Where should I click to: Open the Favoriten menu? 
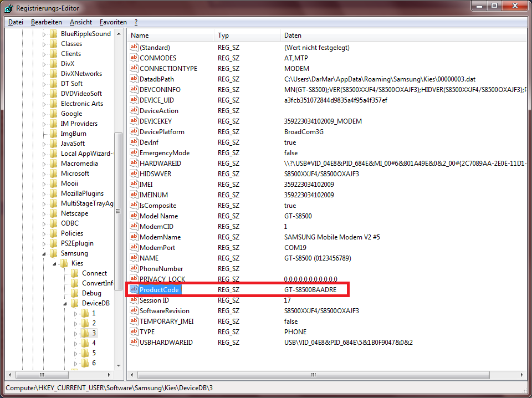pos(113,22)
